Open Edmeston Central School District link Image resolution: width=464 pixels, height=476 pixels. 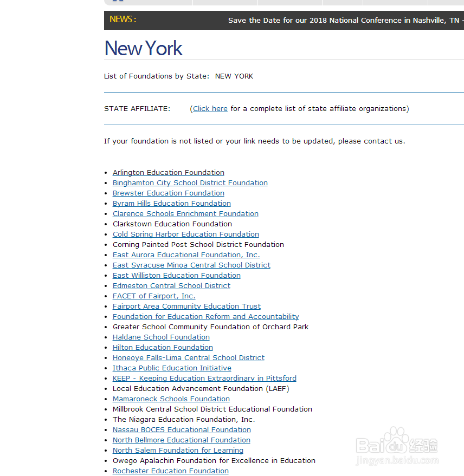(171, 286)
